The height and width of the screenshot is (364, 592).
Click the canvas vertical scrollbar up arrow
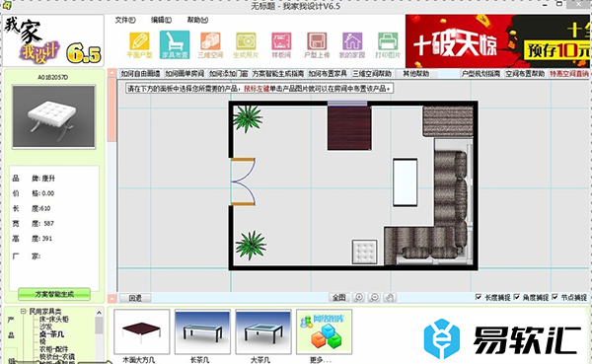(x=111, y=73)
